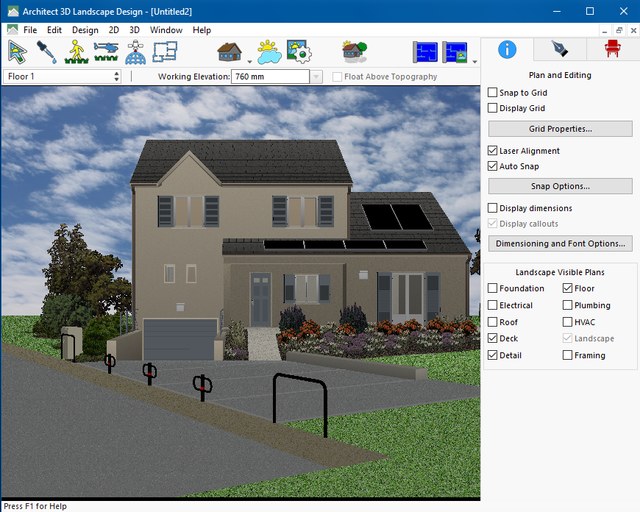Open the Floor 1 selector dropdown
This screenshot has width=640, height=512.
[x=116, y=76]
